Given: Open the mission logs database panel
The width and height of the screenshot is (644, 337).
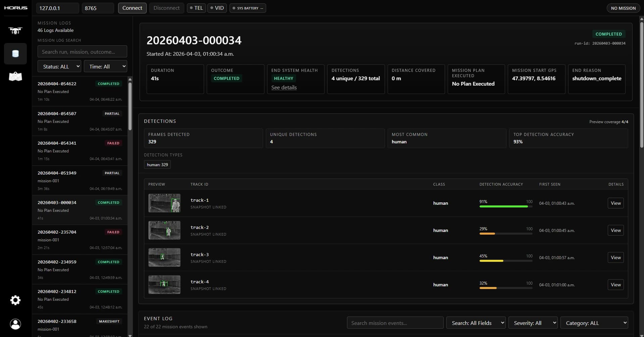Looking at the screenshot, I should 15,53.
